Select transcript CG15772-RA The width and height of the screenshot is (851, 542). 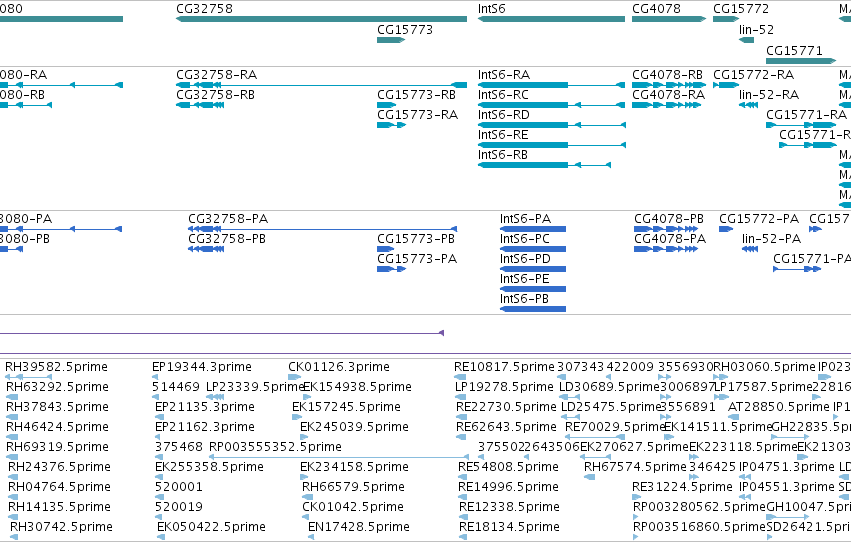pos(726,85)
